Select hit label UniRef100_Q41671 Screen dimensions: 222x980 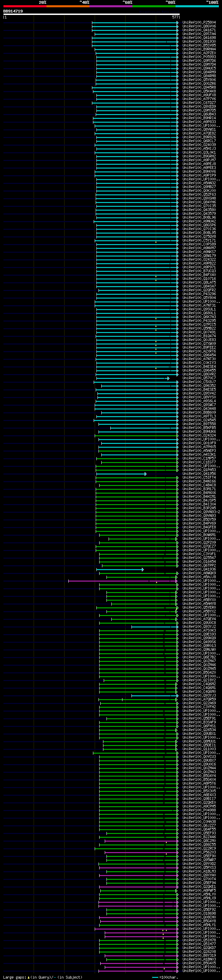(199, 30)
